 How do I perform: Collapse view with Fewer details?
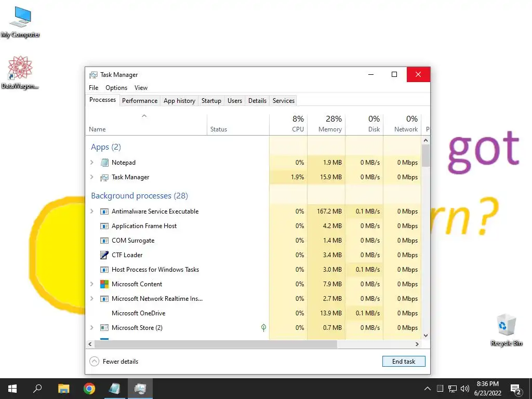(114, 362)
